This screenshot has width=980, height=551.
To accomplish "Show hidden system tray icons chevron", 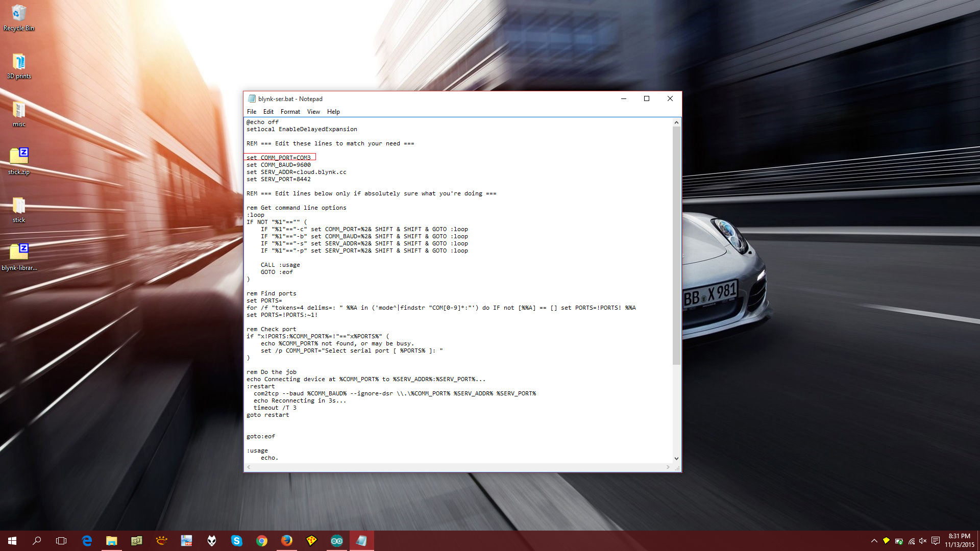I will click(x=874, y=541).
